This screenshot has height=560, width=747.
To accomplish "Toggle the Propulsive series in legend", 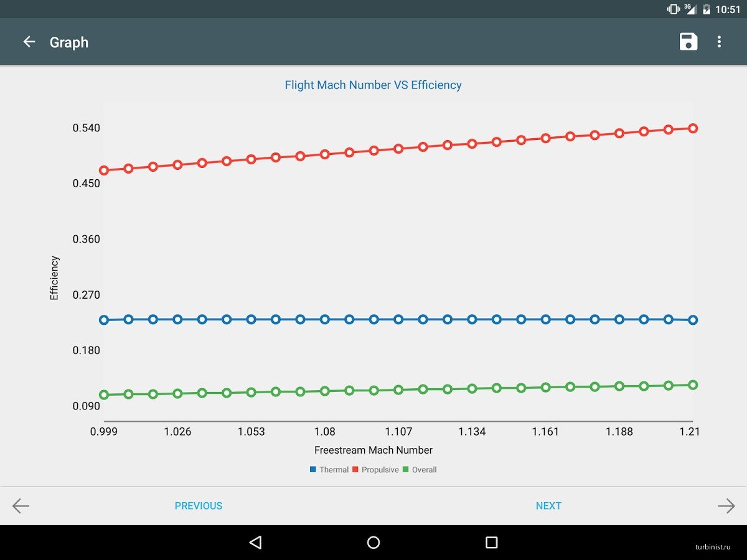I will [380, 470].
